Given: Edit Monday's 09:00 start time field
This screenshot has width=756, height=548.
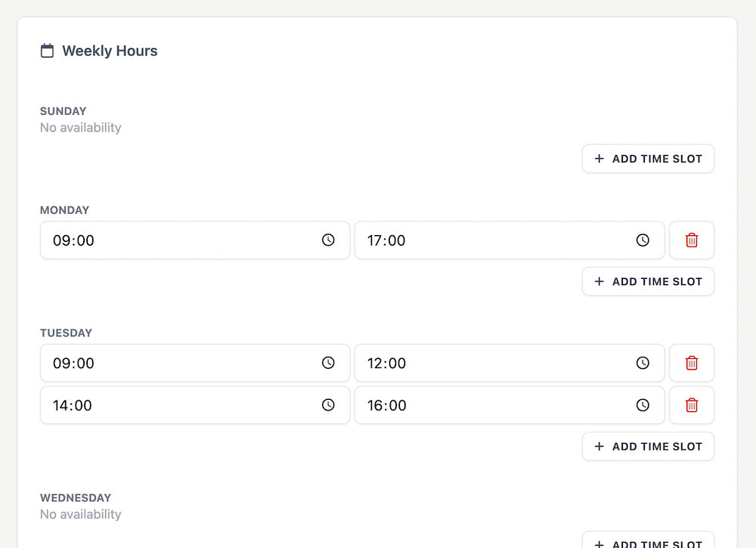Looking at the screenshot, I should [x=195, y=240].
